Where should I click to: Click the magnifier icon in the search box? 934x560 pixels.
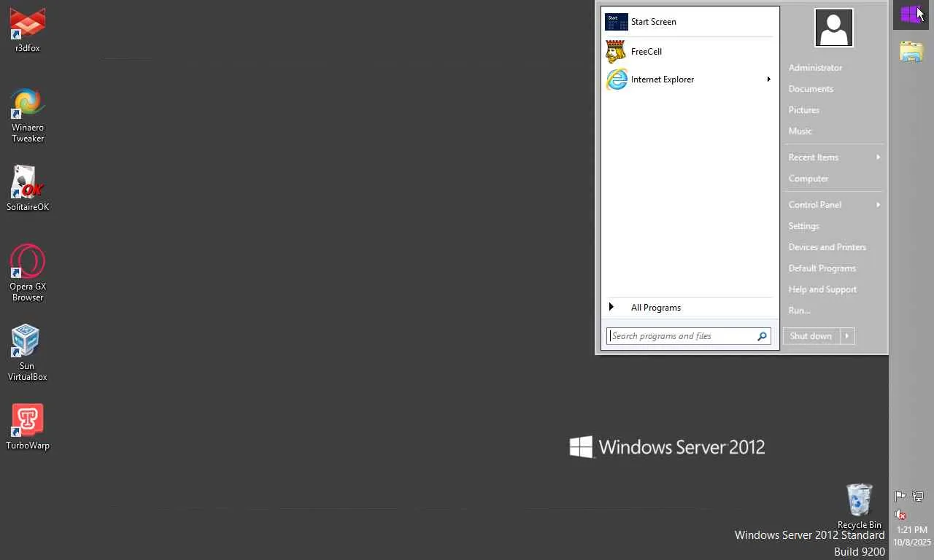(x=762, y=336)
